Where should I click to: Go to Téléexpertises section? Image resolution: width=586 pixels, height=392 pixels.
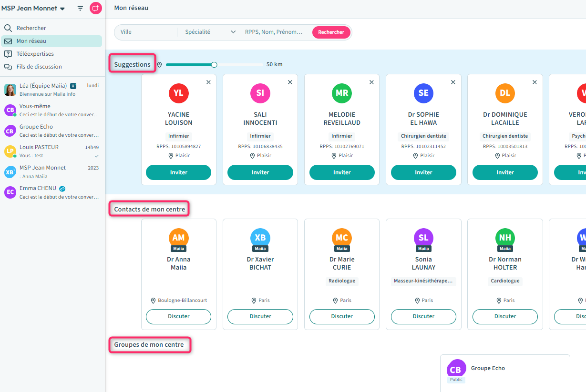(x=35, y=54)
